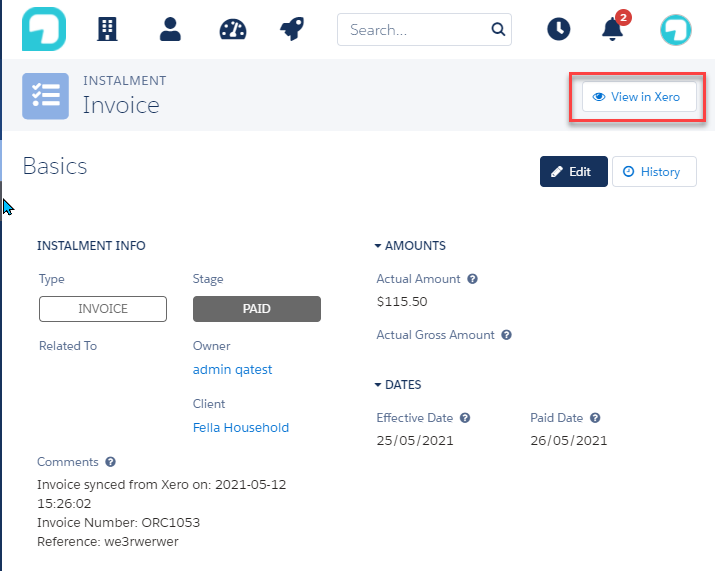Select the INVOICE type pill
The image size is (715, 571).
[x=103, y=309]
